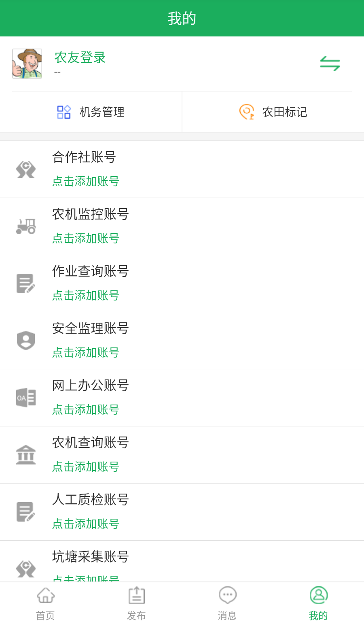Tap the 农友登录 login link
This screenshot has height=622, width=364.
(80, 58)
